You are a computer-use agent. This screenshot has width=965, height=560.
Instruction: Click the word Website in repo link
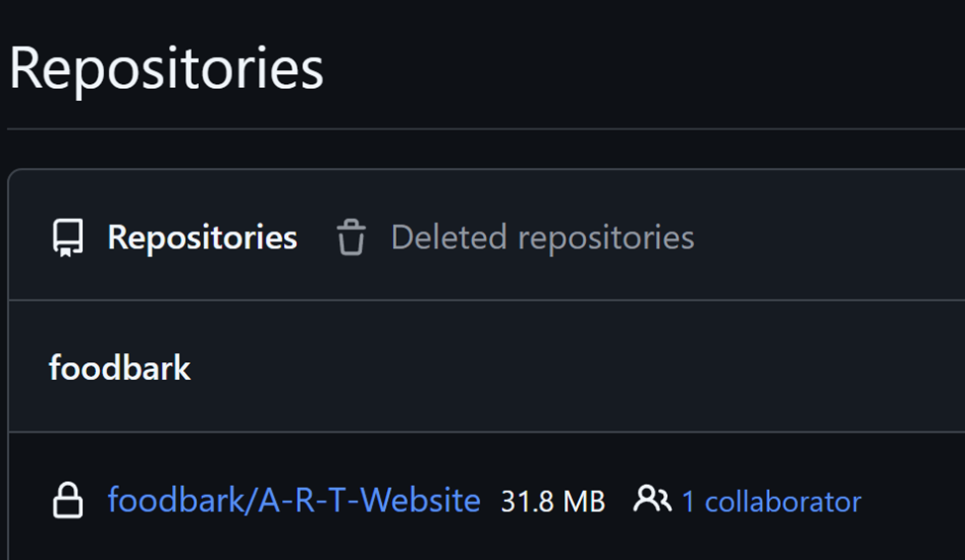421,501
